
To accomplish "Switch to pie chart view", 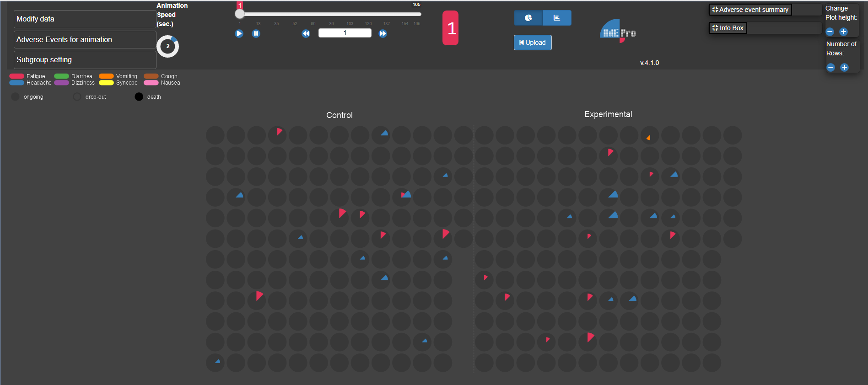I will [528, 18].
